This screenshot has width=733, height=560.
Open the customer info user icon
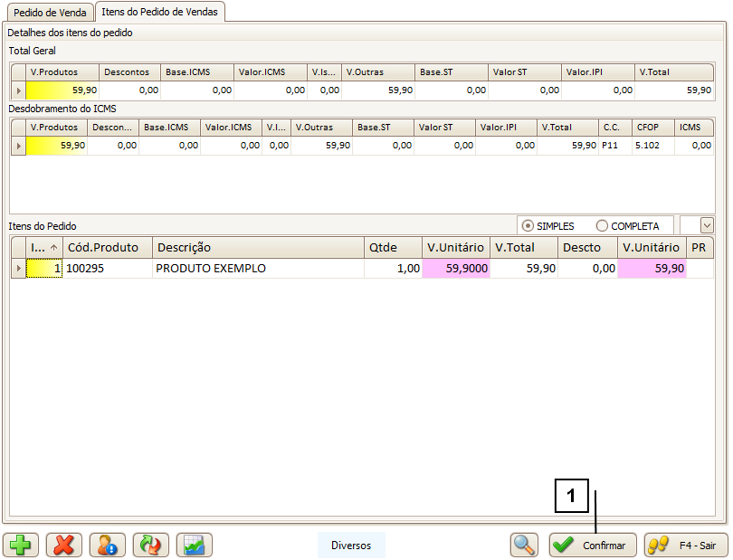coord(108,545)
